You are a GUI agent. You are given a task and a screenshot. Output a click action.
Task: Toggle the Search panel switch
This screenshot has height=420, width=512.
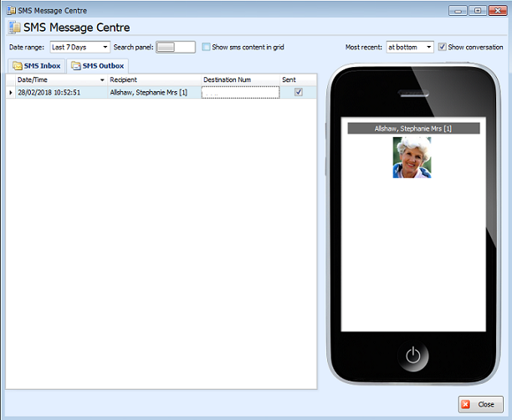click(x=175, y=48)
